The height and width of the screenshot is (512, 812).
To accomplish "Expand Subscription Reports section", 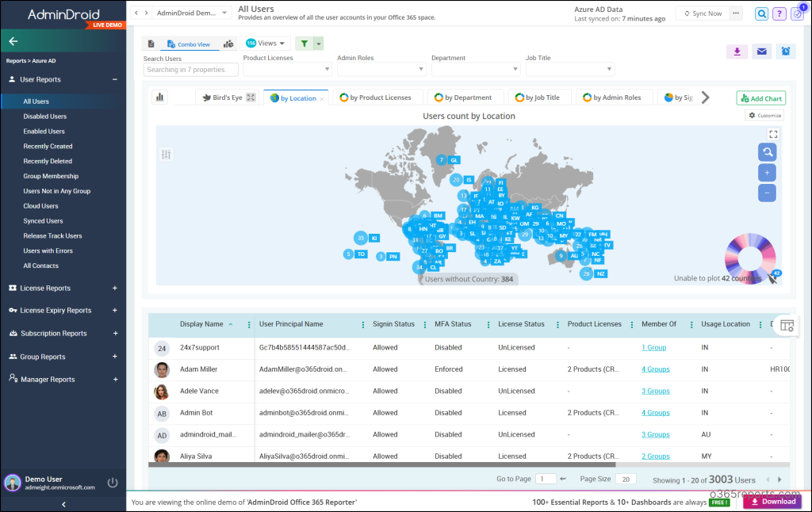I will tap(115, 334).
